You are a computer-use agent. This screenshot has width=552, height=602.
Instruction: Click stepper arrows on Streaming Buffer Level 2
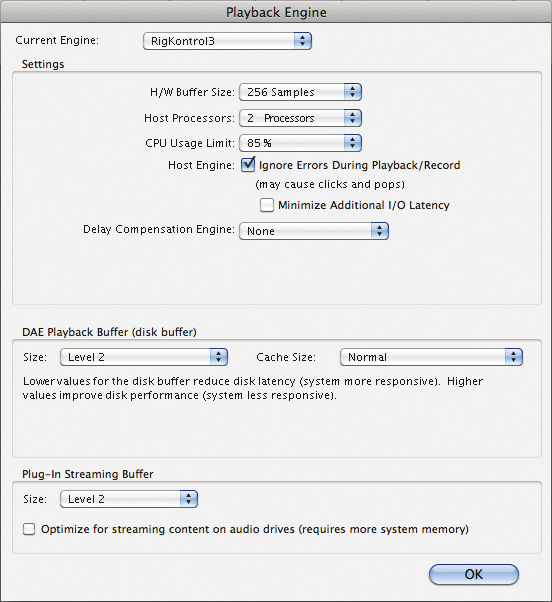click(x=189, y=499)
